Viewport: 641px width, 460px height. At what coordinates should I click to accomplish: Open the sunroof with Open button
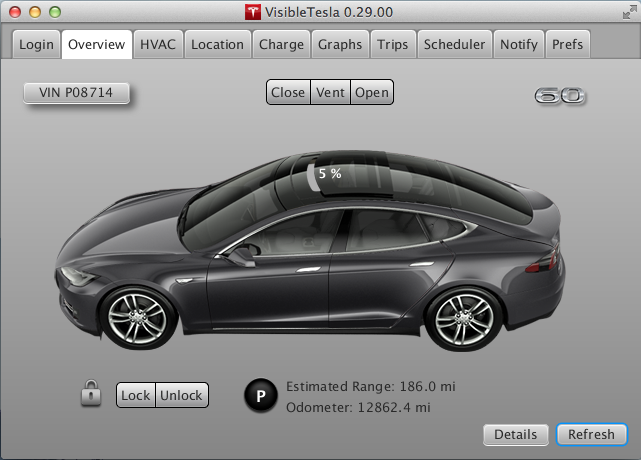click(x=372, y=92)
